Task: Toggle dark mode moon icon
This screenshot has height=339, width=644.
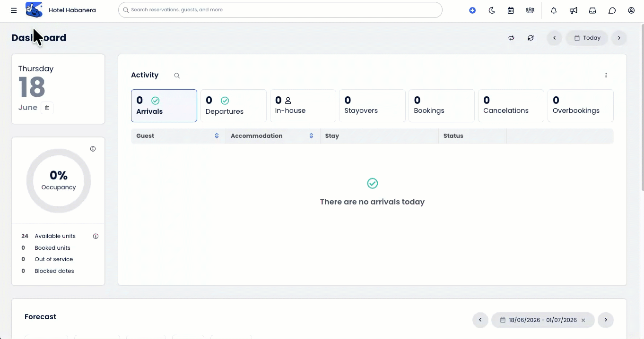Action: [492, 10]
